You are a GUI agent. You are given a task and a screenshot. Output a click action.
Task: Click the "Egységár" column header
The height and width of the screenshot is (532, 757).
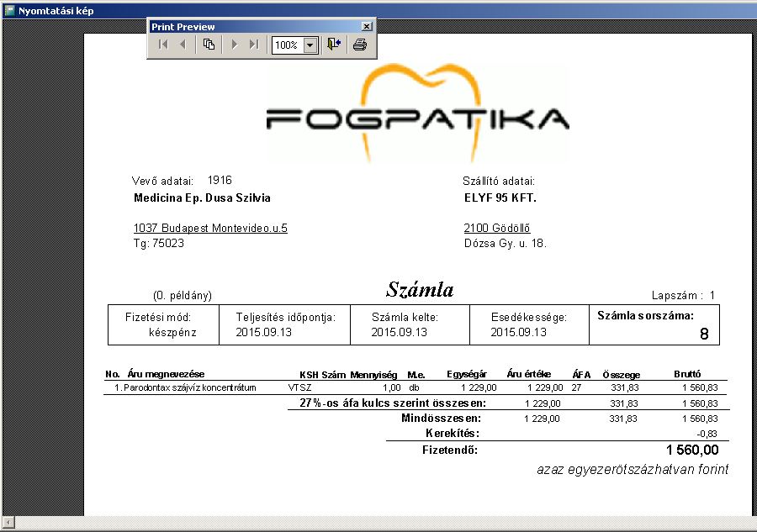(x=467, y=374)
